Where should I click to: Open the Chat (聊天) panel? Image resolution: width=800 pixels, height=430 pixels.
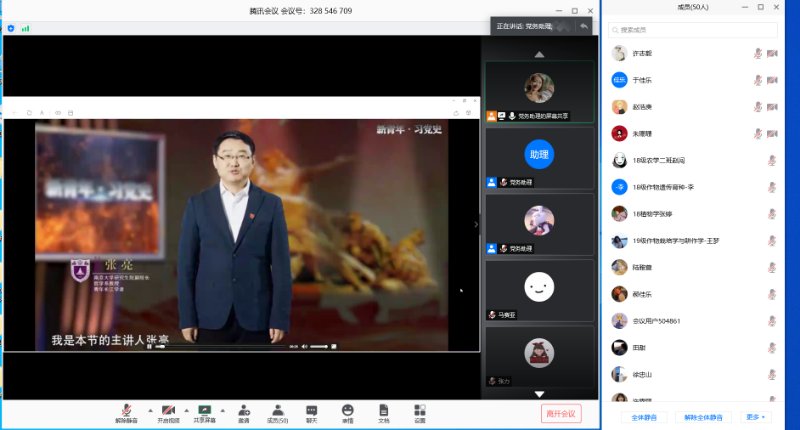point(311,412)
